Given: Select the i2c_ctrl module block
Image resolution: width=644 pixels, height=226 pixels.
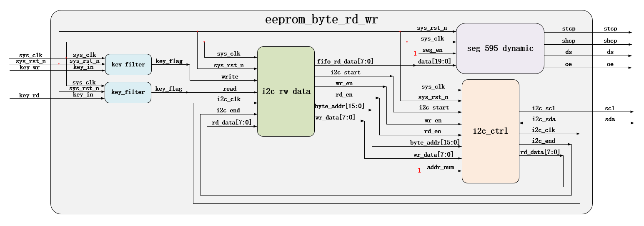Looking at the screenshot, I should click(x=491, y=131).
